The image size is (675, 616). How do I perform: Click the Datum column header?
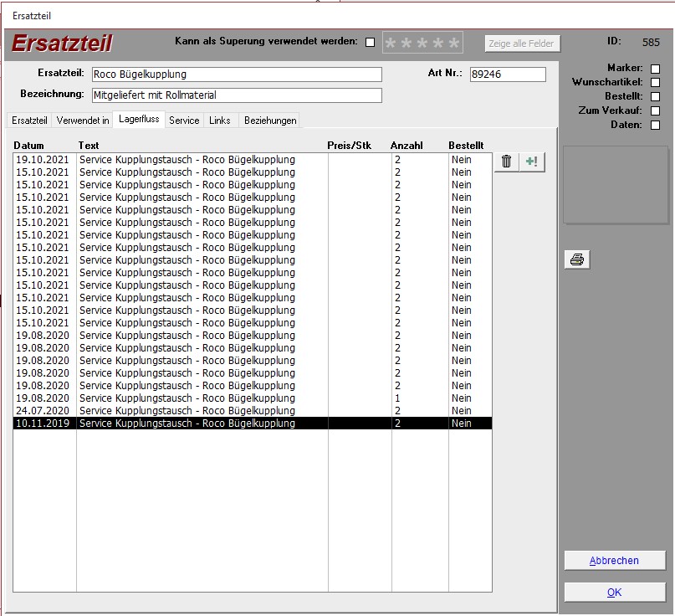coord(28,146)
